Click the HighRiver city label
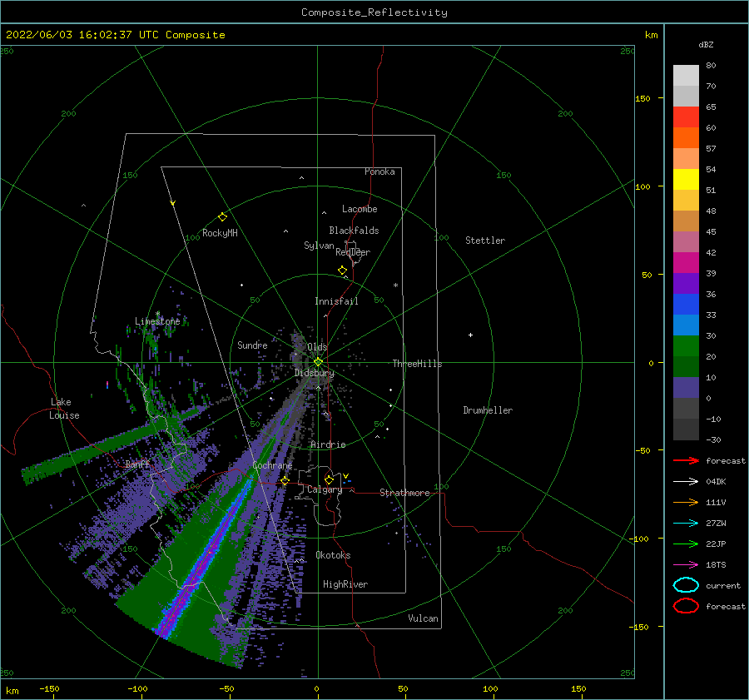The image size is (749, 700). click(345, 584)
